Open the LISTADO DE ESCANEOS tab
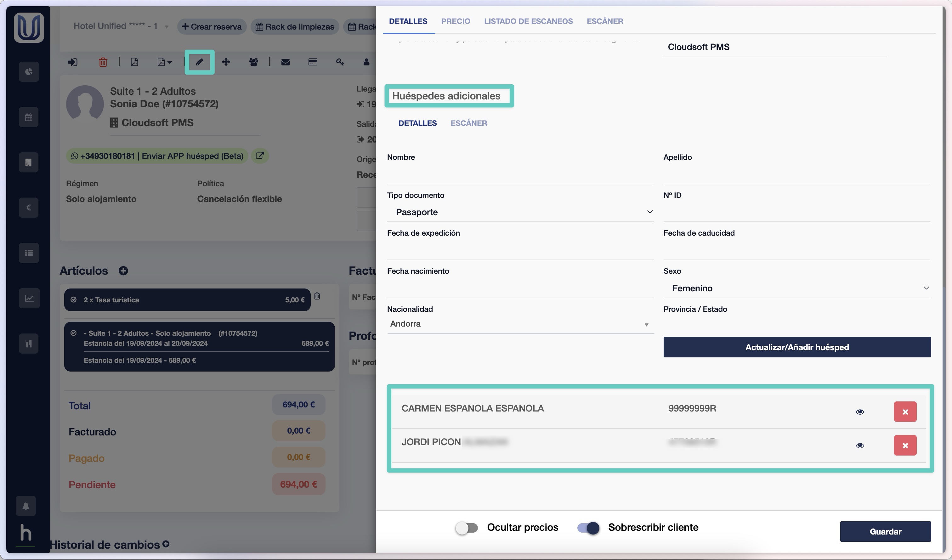The image size is (952, 560). pyautogui.click(x=528, y=21)
